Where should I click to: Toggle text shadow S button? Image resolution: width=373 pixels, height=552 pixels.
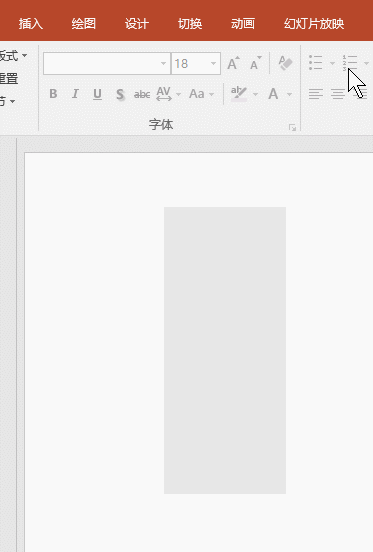pos(120,94)
